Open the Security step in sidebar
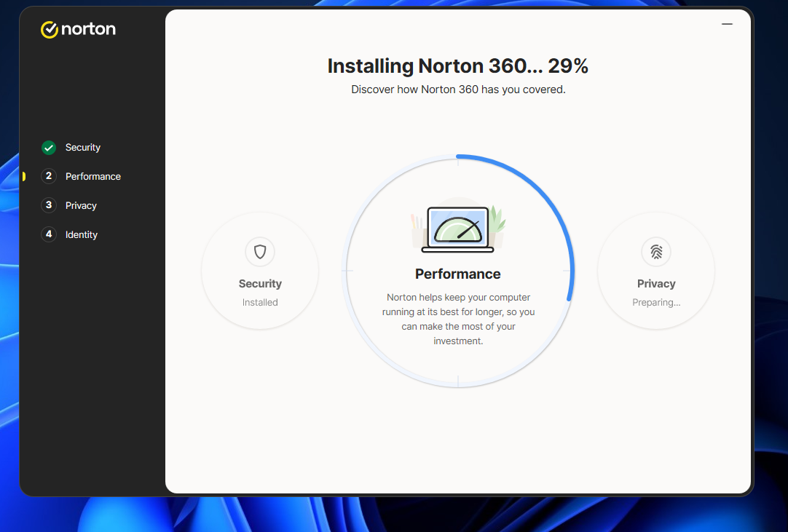788x532 pixels. (83, 148)
